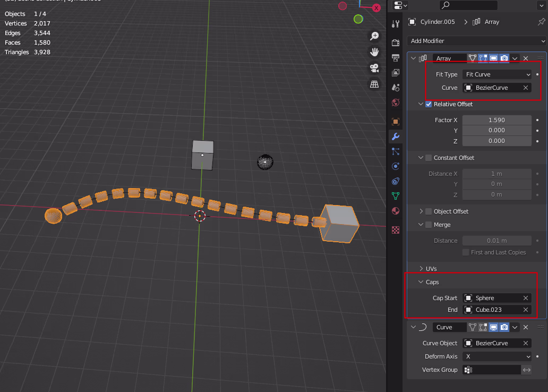Screen dimensions: 548x392
Task: Switch perspective/orthographic grid icon
Action: 374,84
